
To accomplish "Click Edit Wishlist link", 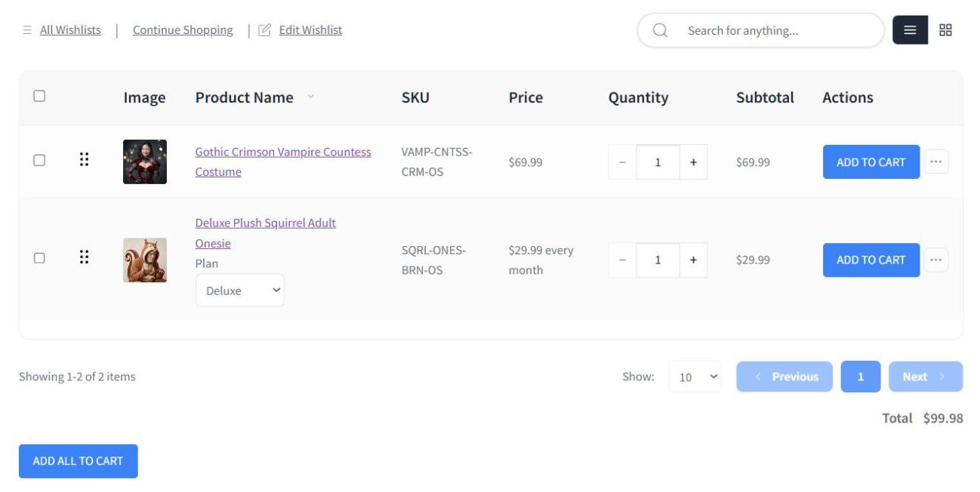I will pos(310,30).
